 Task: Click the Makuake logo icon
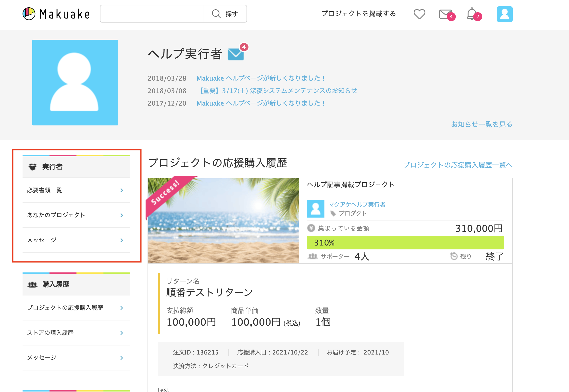pyautogui.click(x=29, y=14)
